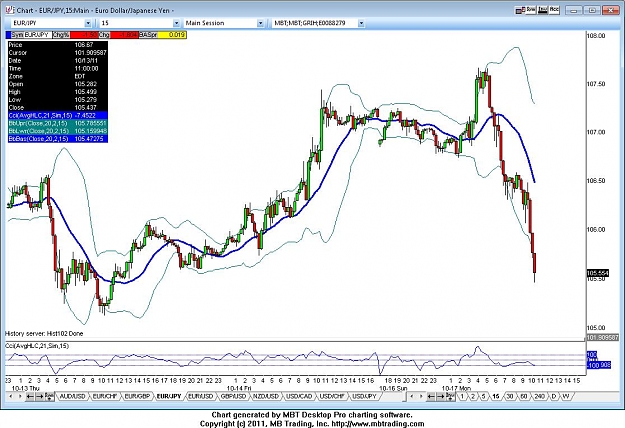Switch to the EUR/USD tab
This screenshot has width=625, height=428.
(x=201, y=397)
